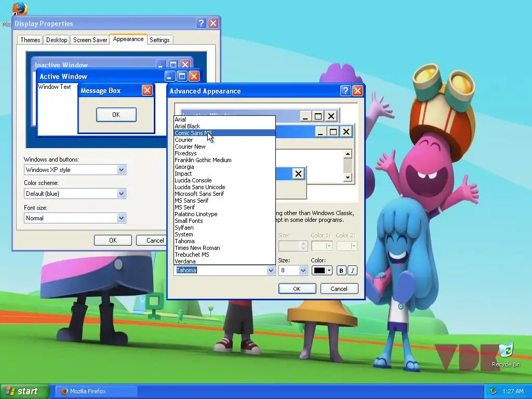The height and width of the screenshot is (399, 532).
Task: Select System in the font list
Action: [x=224, y=234]
